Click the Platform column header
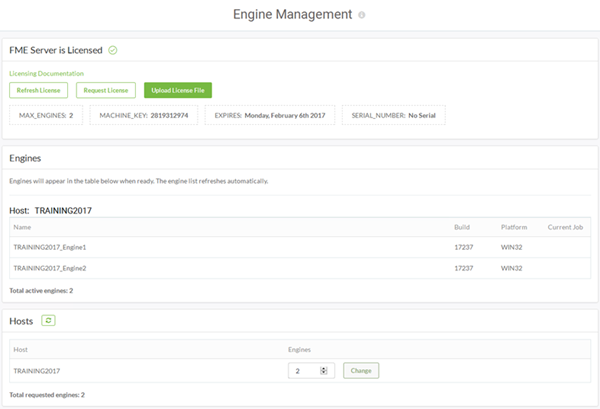This screenshot has width=600, height=409. 514,227
